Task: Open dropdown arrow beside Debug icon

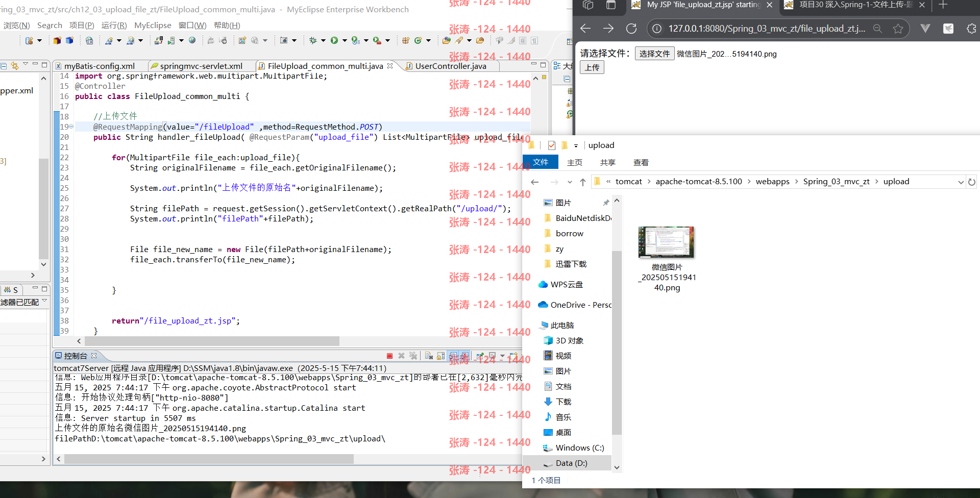Action: (x=323, y=40)
